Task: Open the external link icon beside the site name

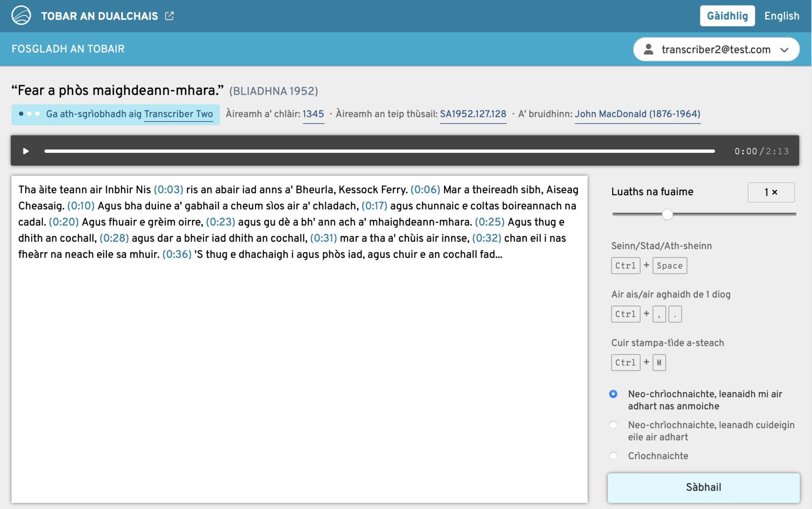Action: coord(170,15)
